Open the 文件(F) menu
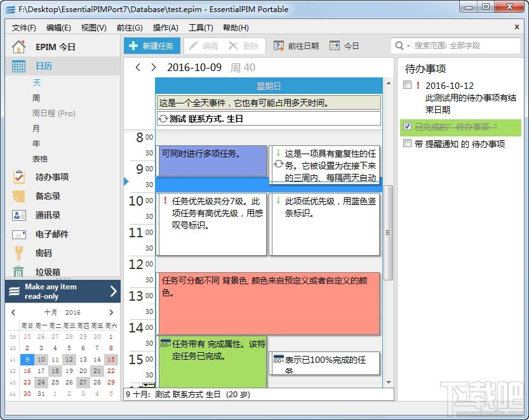The image size is (529, 420). click(24, 28)
